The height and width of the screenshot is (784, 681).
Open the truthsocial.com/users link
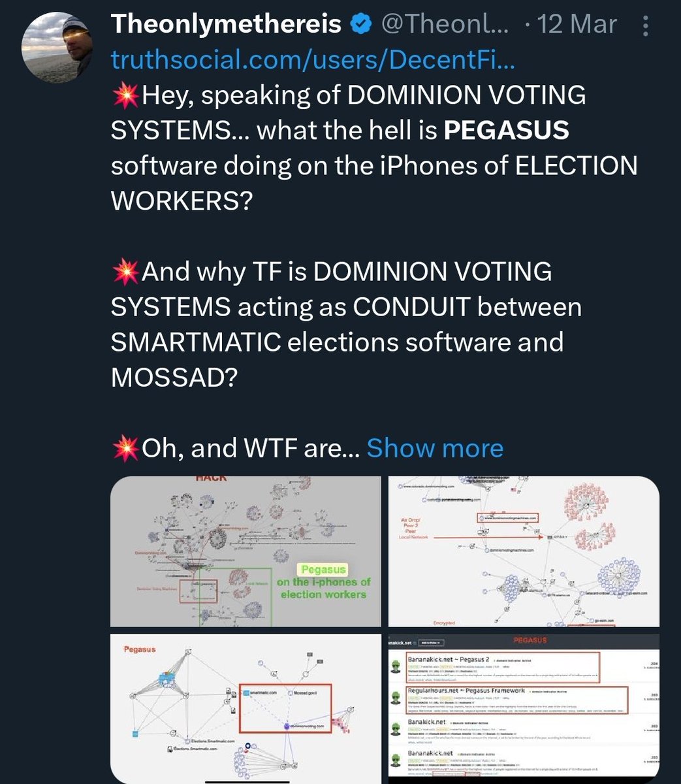[313, 59]
